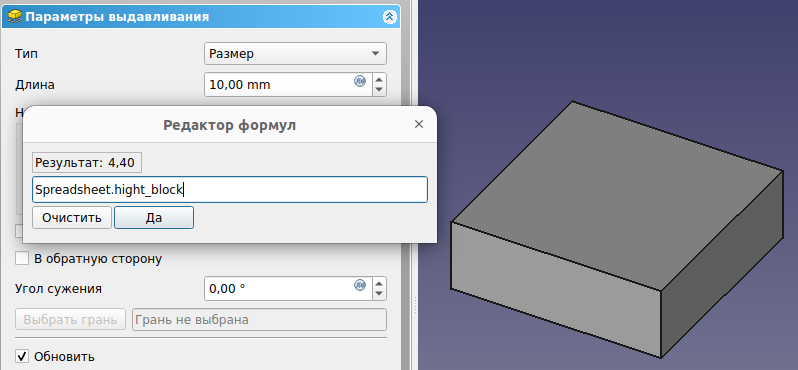Click the 10,00 mm Длина input field

289,84
